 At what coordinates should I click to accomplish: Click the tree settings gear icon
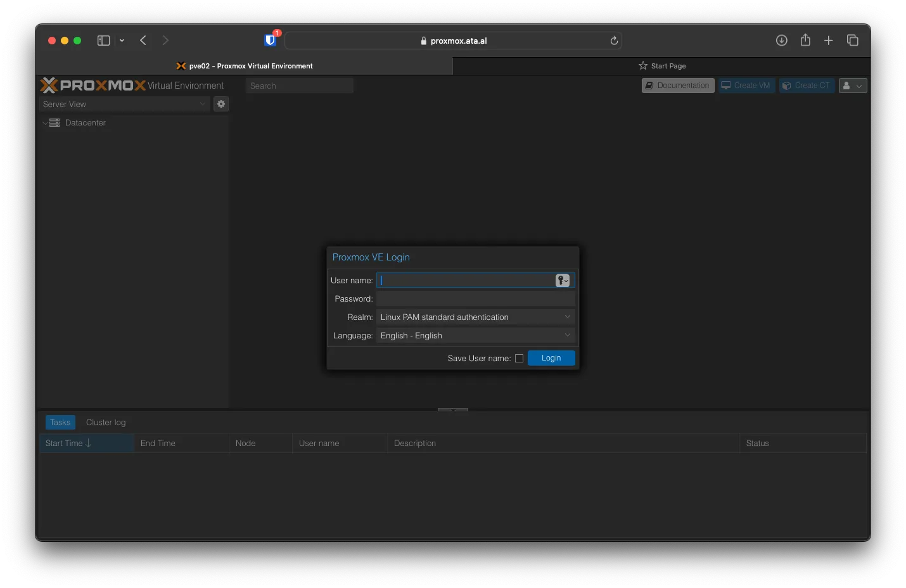(221, 104)
